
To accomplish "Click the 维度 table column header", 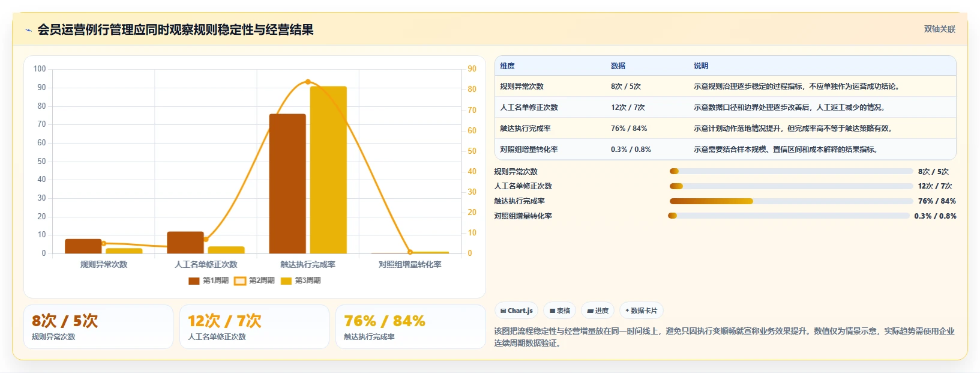I will tap(507, 66).
